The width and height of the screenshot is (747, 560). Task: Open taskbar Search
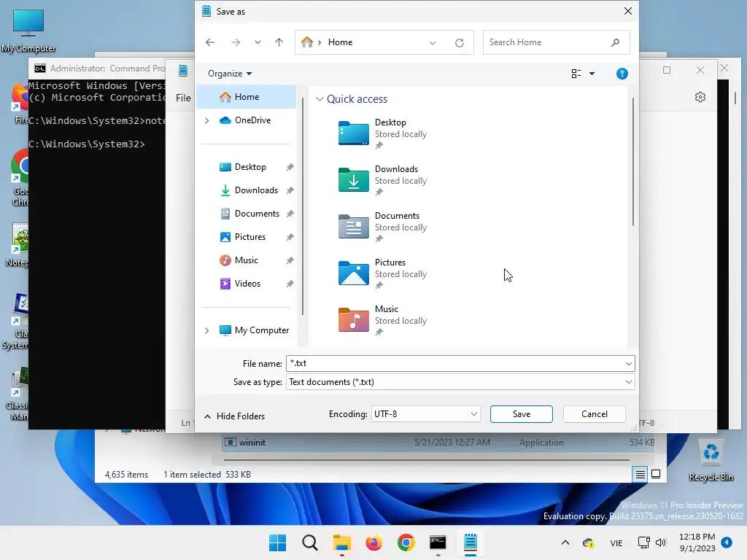(309, 542)
